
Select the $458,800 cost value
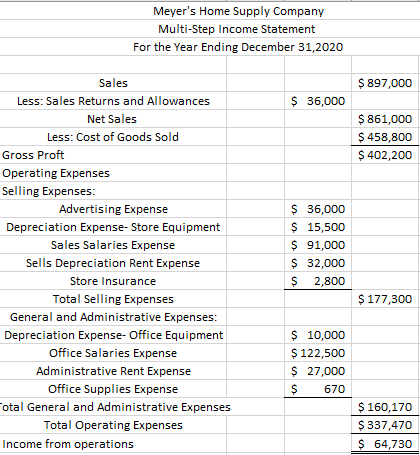385,137
